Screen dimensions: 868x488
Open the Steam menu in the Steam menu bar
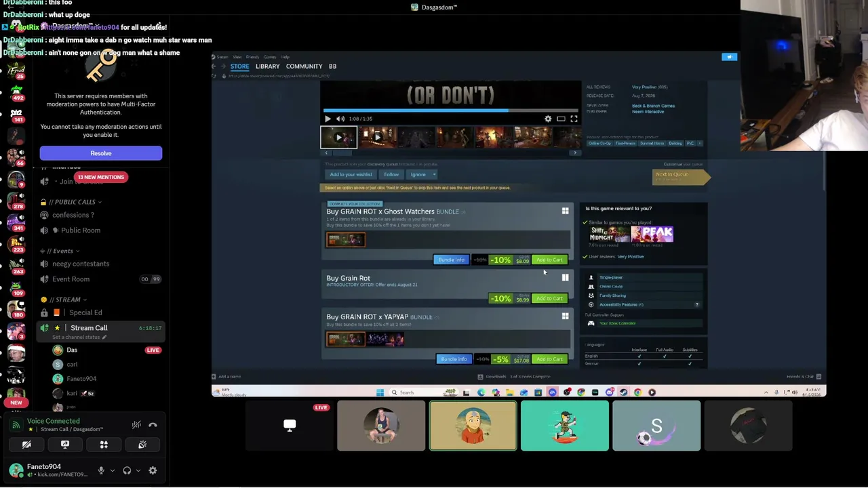222,57
